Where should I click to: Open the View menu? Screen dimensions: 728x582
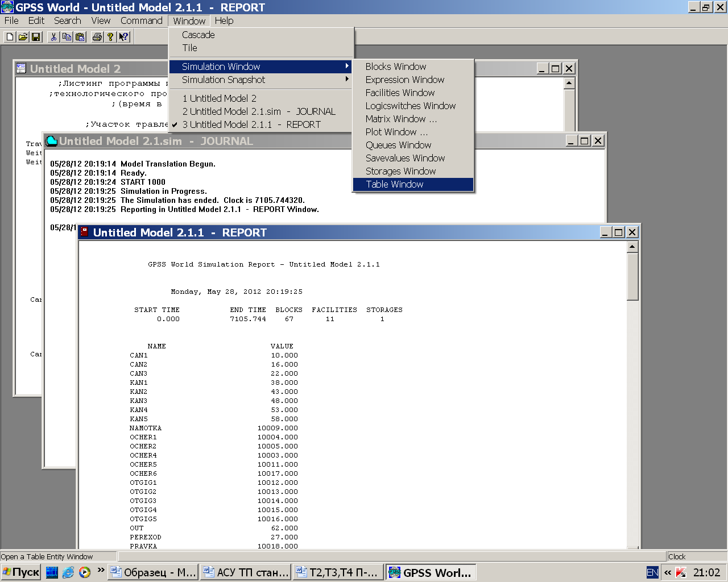[101, 20]
